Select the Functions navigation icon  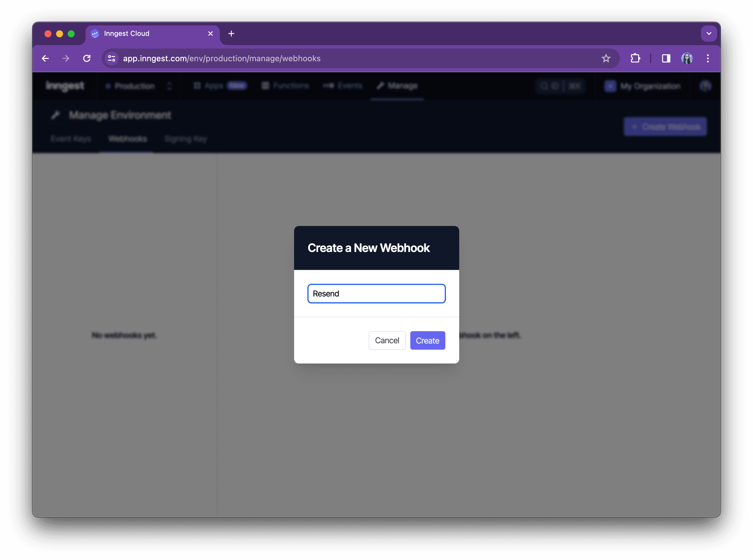(x=265, y=86)
